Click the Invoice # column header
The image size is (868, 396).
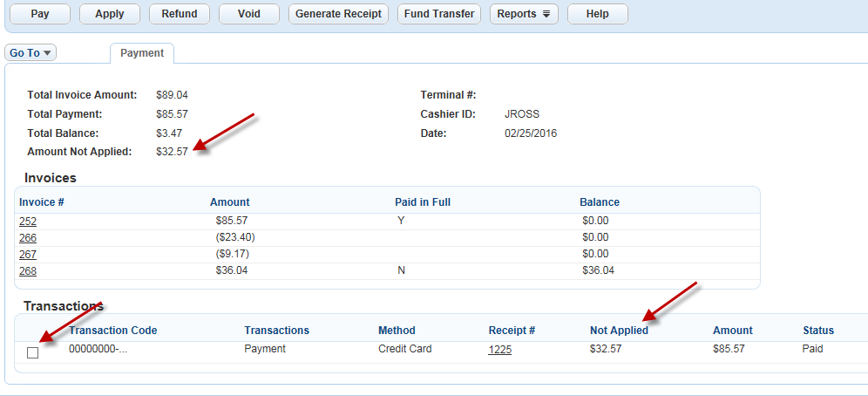click(x=43, y=202)
